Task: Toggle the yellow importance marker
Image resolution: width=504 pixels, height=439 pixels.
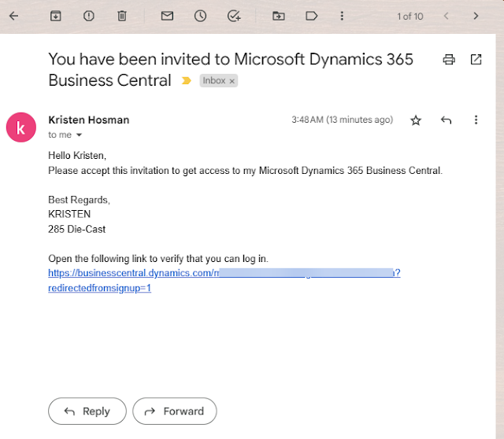Action: [x=187, y=80]
